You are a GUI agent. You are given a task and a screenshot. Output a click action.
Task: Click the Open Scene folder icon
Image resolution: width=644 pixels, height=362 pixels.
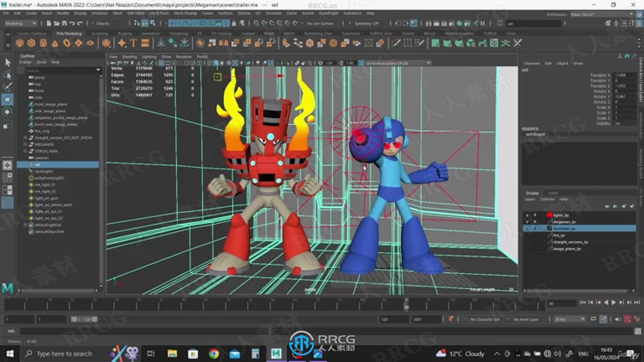tap(57, 23)
